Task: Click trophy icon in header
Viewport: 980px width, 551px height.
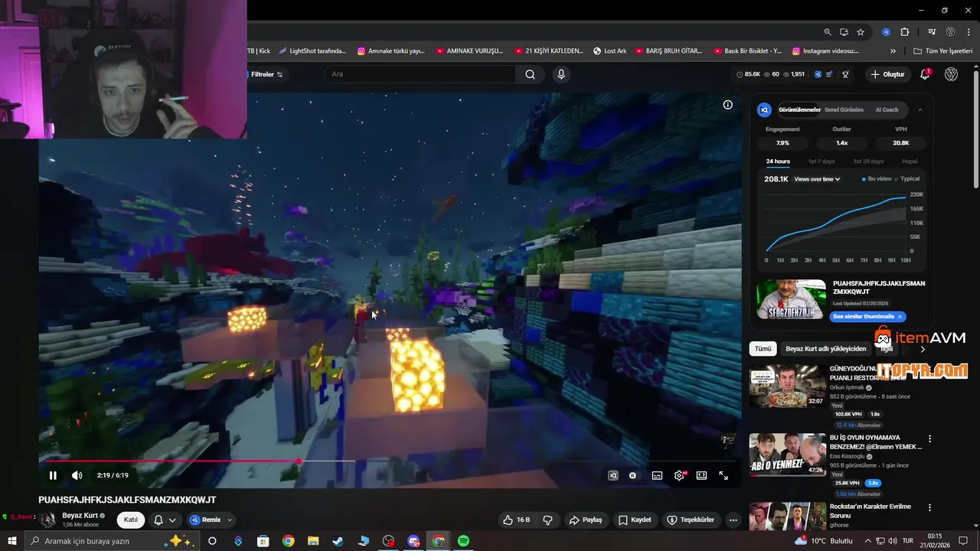Action: pyautogui.click(x=845, y=74)
